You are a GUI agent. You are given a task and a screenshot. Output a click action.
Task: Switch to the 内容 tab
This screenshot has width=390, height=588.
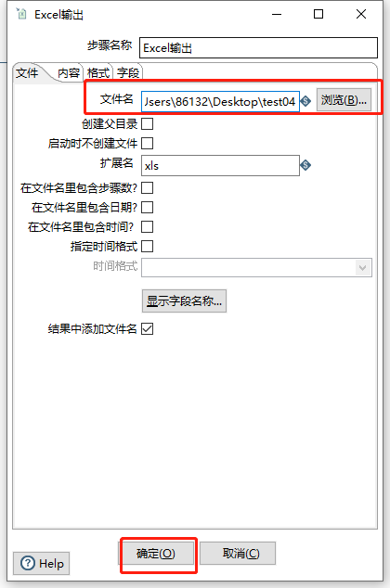pos(69,72)
